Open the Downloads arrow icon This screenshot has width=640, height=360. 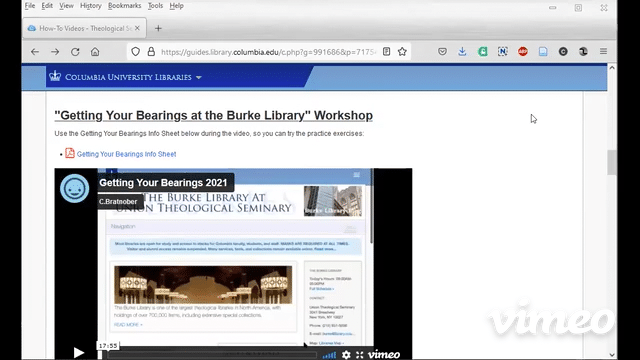(462, 51)
